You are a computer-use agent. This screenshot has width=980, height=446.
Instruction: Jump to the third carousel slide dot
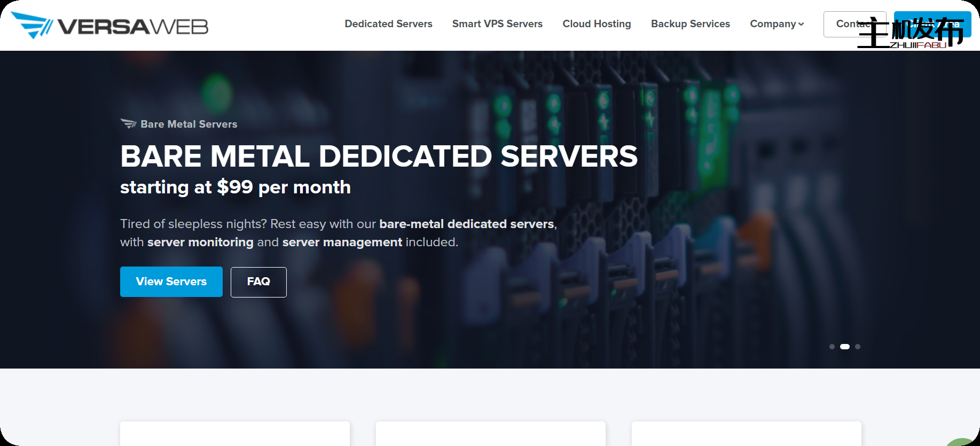[858, 347]
